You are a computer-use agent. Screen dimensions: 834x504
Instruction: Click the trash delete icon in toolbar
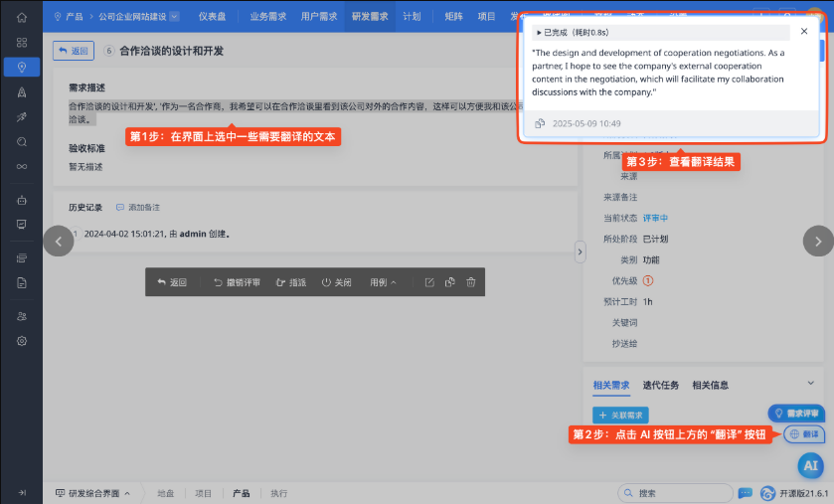click(471, 282)
